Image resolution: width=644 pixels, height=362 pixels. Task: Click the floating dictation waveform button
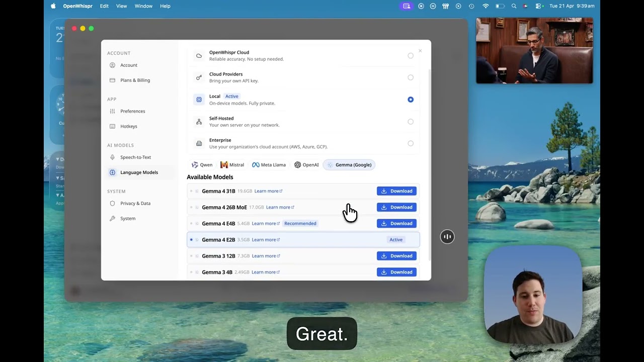click(x=447, y=237)
